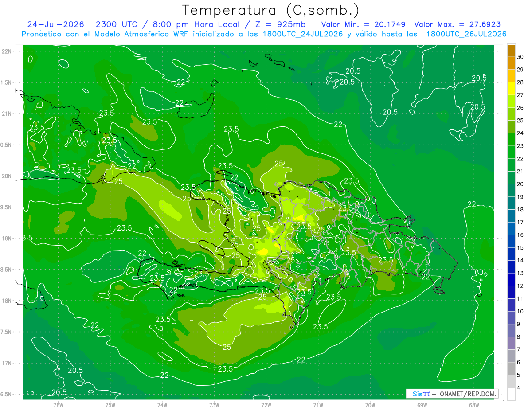Pick the yellow swatch between 27 and 28

click(x=511, y=89)
